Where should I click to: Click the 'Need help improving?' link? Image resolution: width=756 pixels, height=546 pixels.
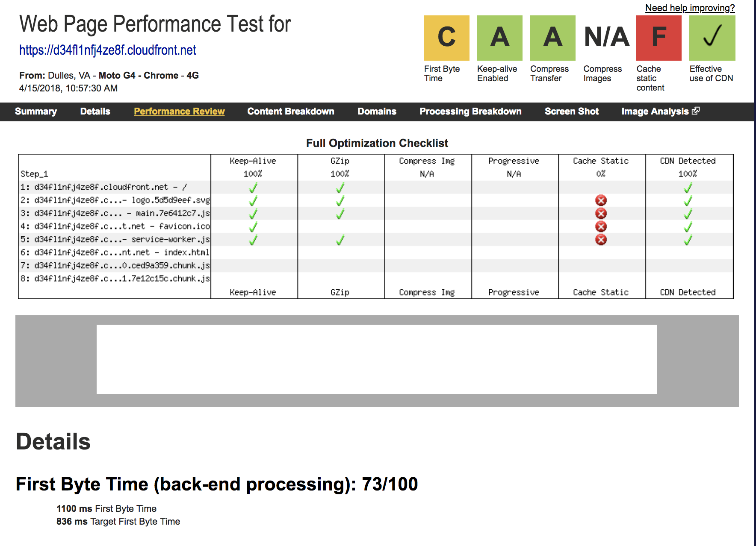690,8
